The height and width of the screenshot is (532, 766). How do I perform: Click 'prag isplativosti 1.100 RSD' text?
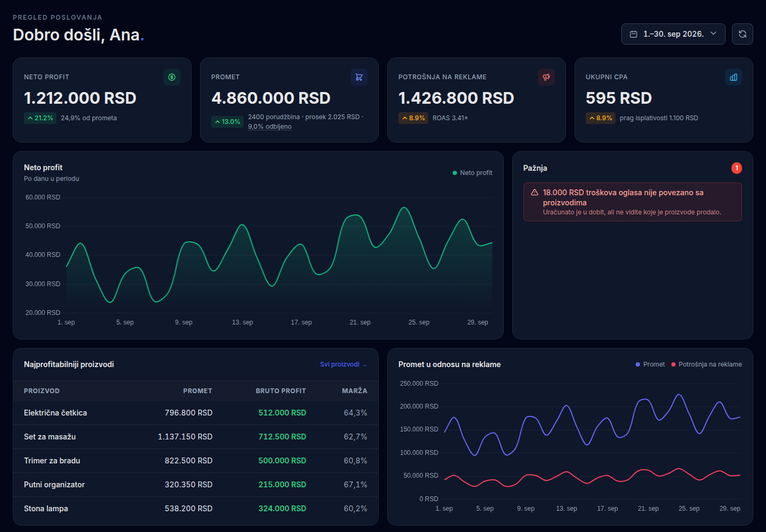pyautogui.click(x=659, y=118)
